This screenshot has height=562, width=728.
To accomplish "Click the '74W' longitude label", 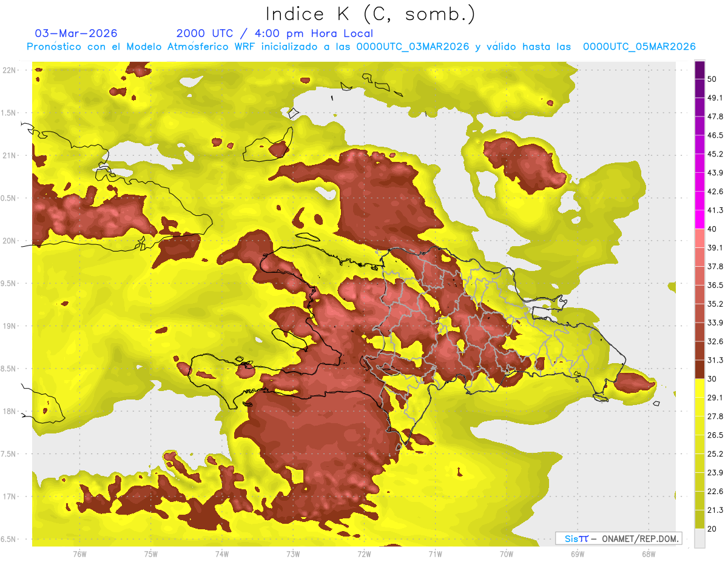I will [222, 554].
